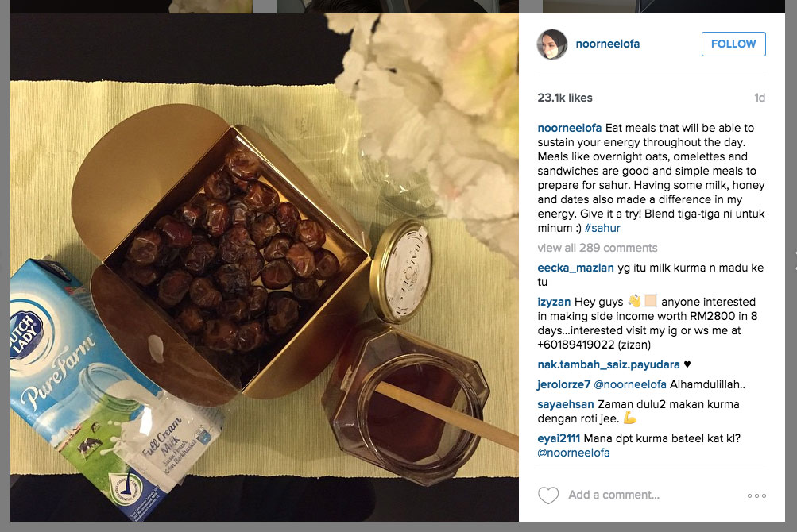Open nak.tambah_saiz.payudara profile link
The width and height of the screenshot is (797, 532).
[x=609, y=364]
